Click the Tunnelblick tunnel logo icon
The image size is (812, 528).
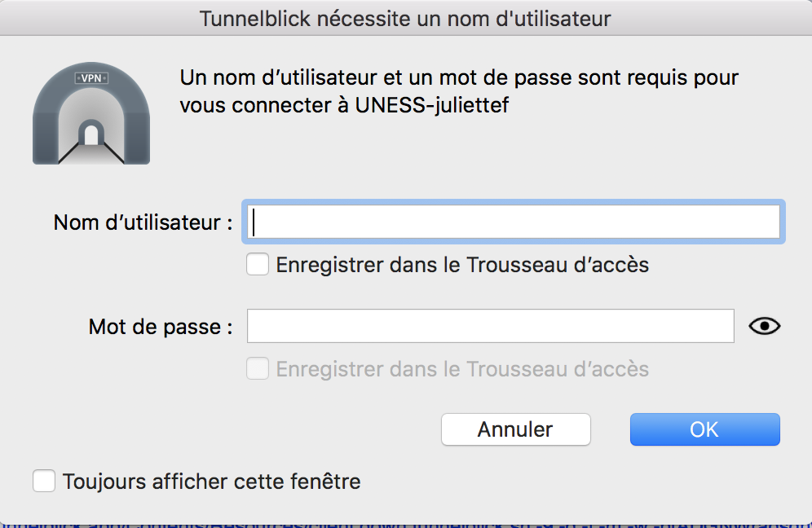(91, 113)
